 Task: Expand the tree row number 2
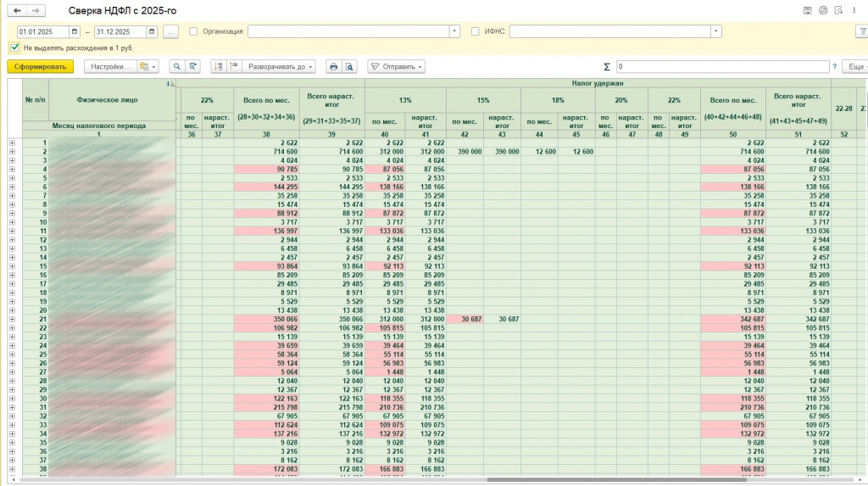(13, 151)
